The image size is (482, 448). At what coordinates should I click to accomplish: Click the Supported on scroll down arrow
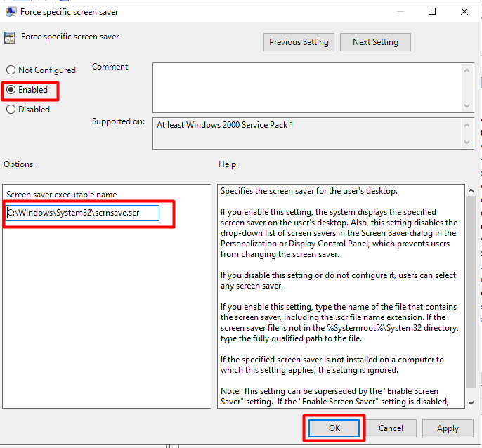467,143
